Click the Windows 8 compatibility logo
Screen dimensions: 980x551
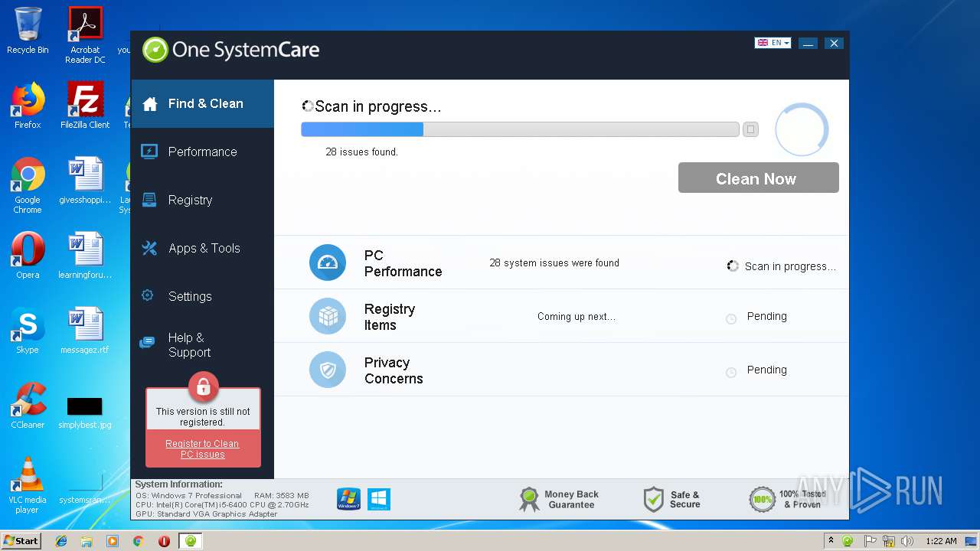tap(379, 499)
